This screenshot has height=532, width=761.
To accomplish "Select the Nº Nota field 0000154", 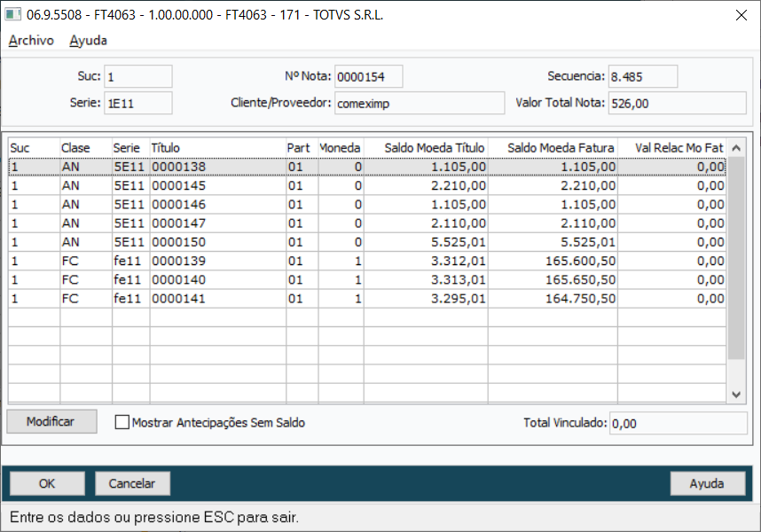I will tap(368, 76).
